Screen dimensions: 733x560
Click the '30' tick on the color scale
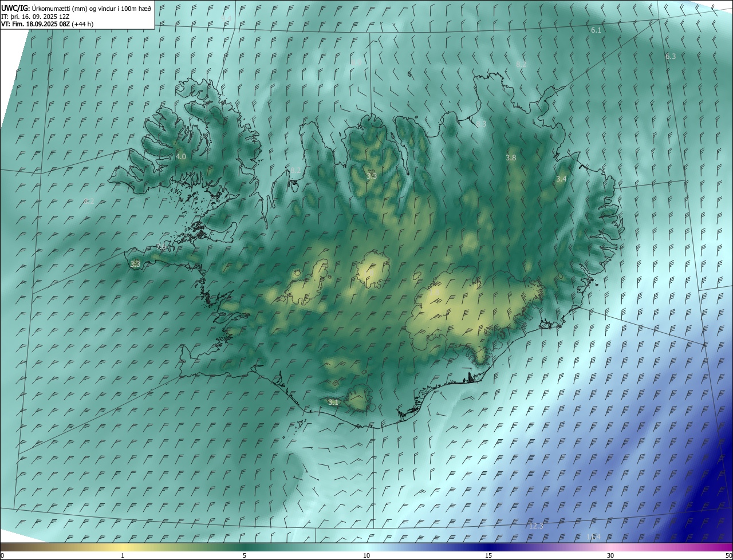coord(610,556)
